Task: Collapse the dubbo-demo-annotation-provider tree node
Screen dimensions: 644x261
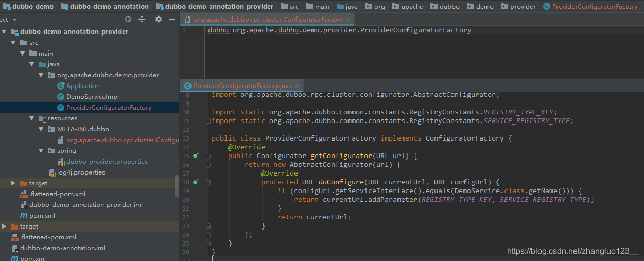Action: click(4, 32)
